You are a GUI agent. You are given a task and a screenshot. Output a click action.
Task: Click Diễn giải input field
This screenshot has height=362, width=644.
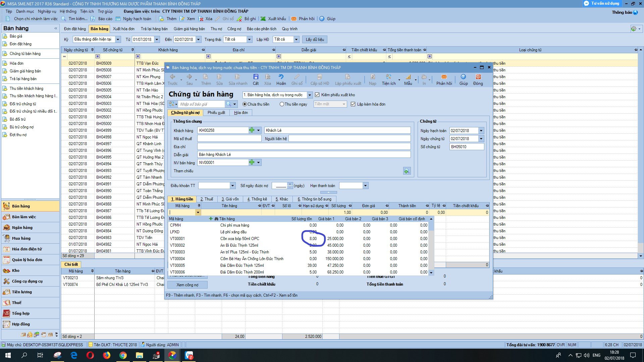point(304,155)
